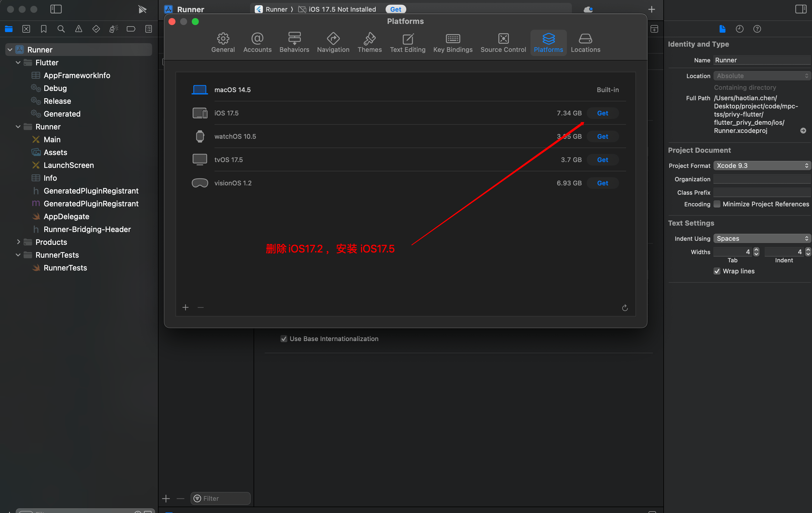Open the Themes settings tab
Viewport: 812px width, 513px height.
[370, 43]
